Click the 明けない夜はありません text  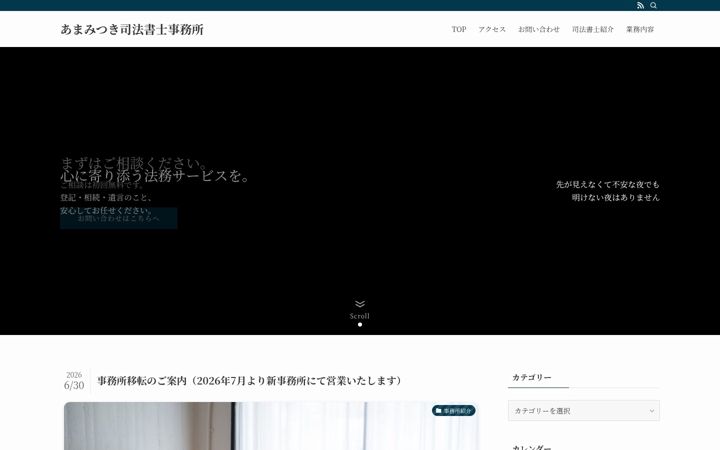click(x=615, y=197)
